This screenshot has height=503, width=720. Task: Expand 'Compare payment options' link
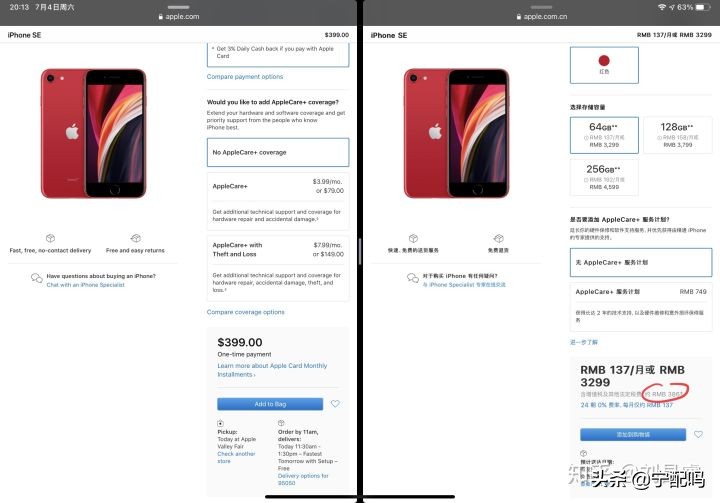245,77
